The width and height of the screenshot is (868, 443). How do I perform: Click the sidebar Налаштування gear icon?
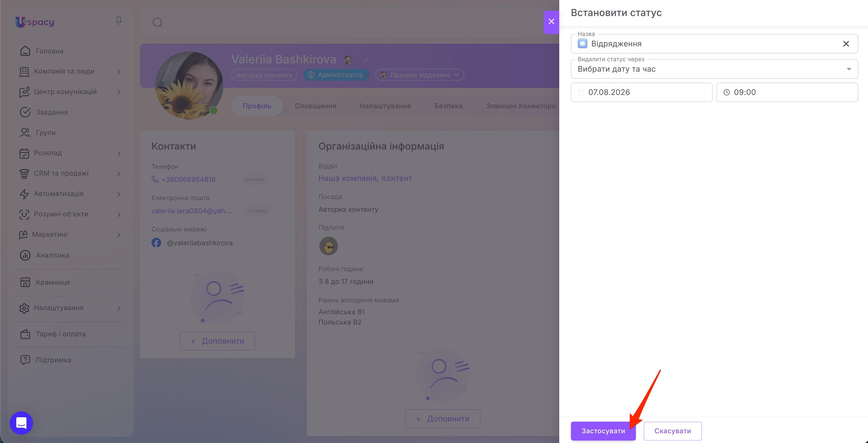[24, 308]
